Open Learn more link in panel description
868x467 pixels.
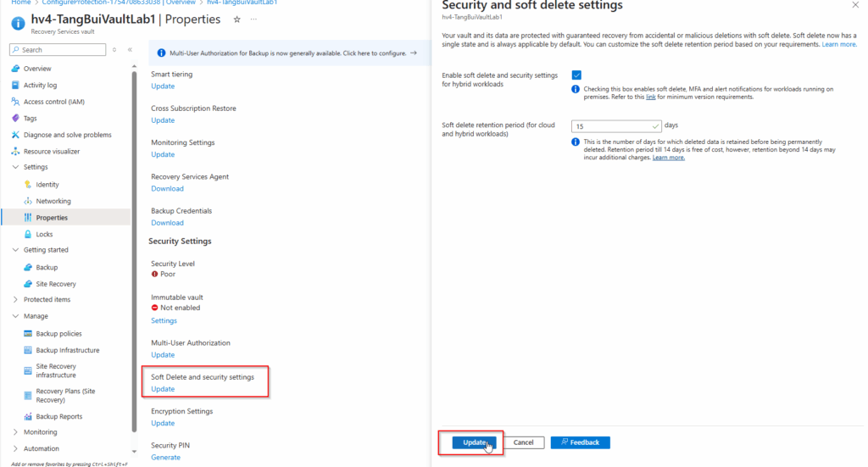point(838,44)
